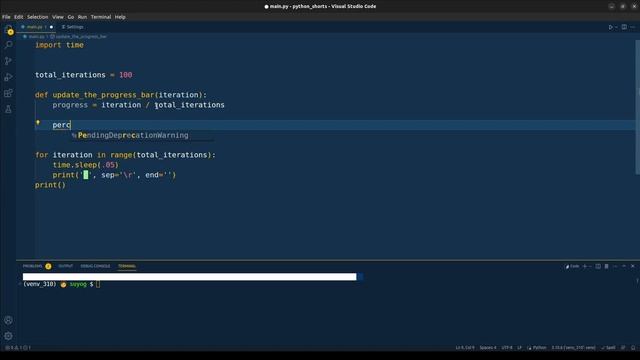
Task: Open the View menu
Action: coord(58,17)
